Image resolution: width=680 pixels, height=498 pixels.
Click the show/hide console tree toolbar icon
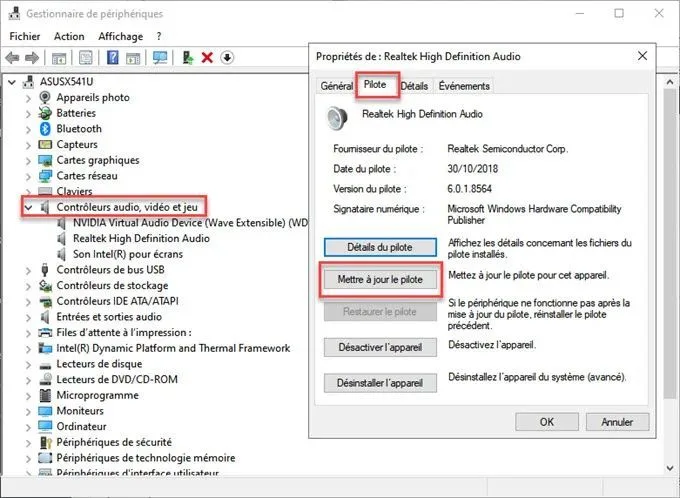click(x=59, y=57)
